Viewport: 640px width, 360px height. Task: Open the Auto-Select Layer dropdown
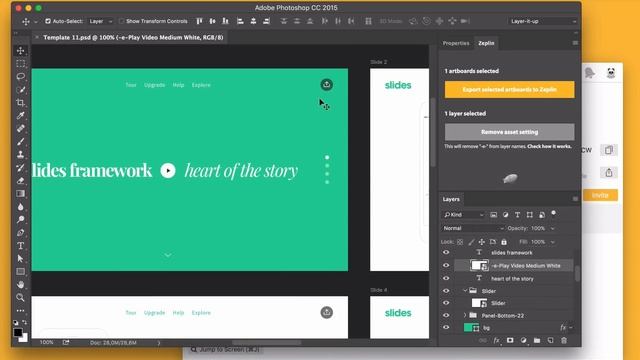(x=100, y=21)
